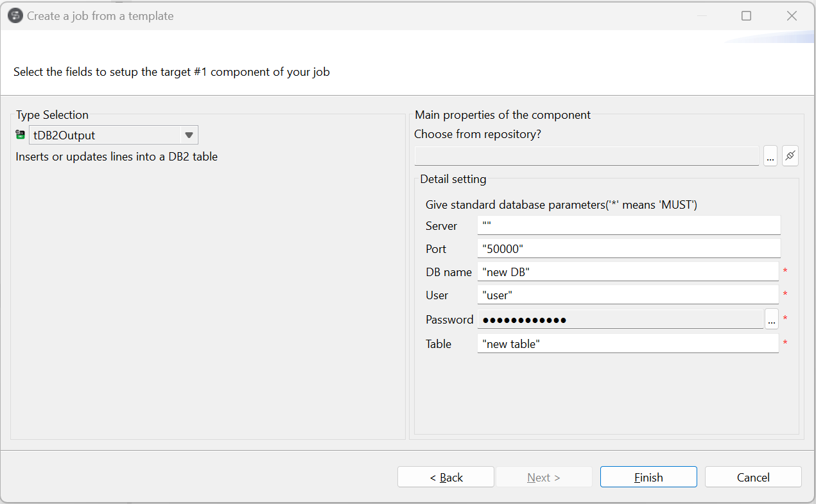The width and height of the screenshot is (816, 504).
Task: Focus the Port field showing "50000"
Action: [x=629, y=248]
